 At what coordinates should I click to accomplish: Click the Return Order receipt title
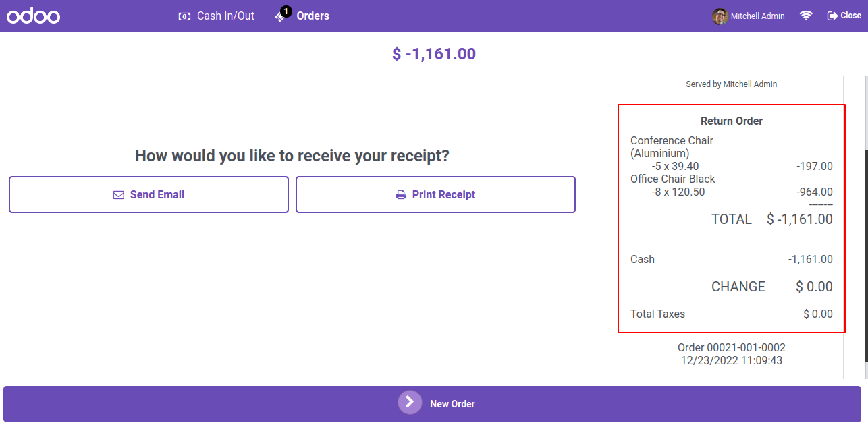[x=732, y=121]
